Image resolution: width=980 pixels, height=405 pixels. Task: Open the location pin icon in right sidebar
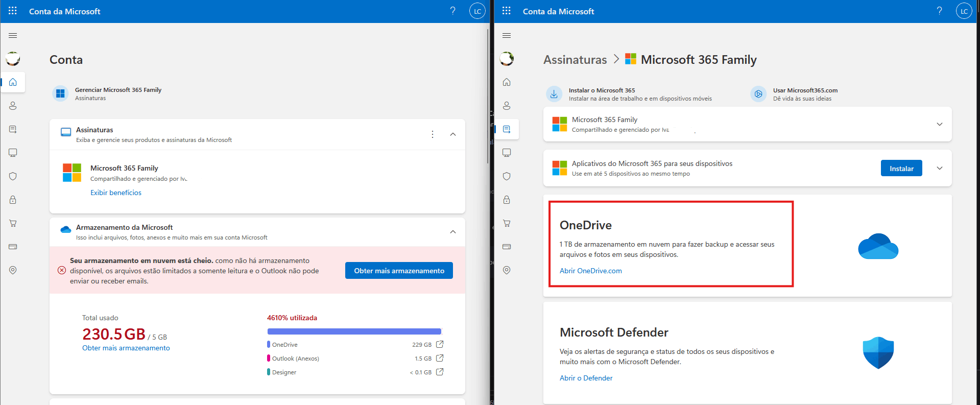(x=507, y=270)
